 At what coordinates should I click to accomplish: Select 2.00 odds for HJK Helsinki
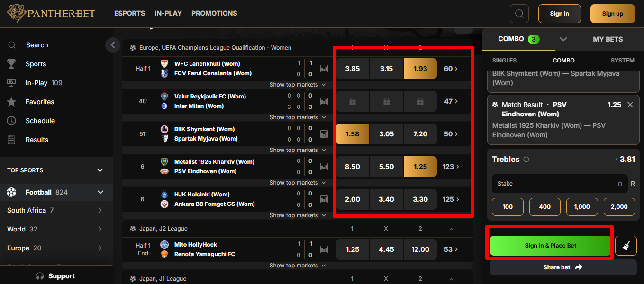352,199
